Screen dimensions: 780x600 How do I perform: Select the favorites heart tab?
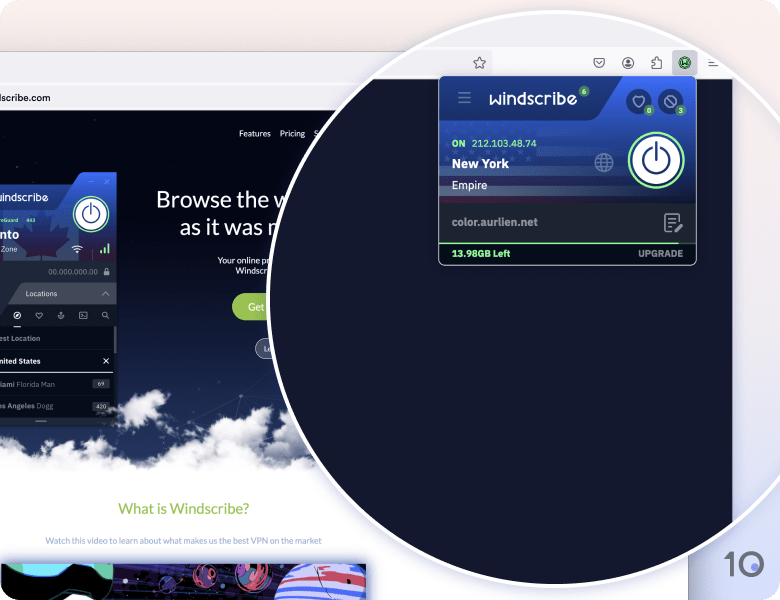pos(39,315)
